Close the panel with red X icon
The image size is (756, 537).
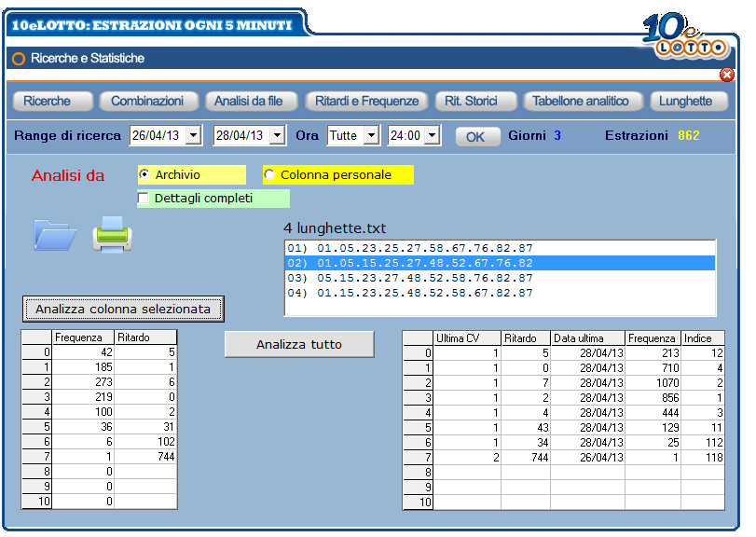726,75
